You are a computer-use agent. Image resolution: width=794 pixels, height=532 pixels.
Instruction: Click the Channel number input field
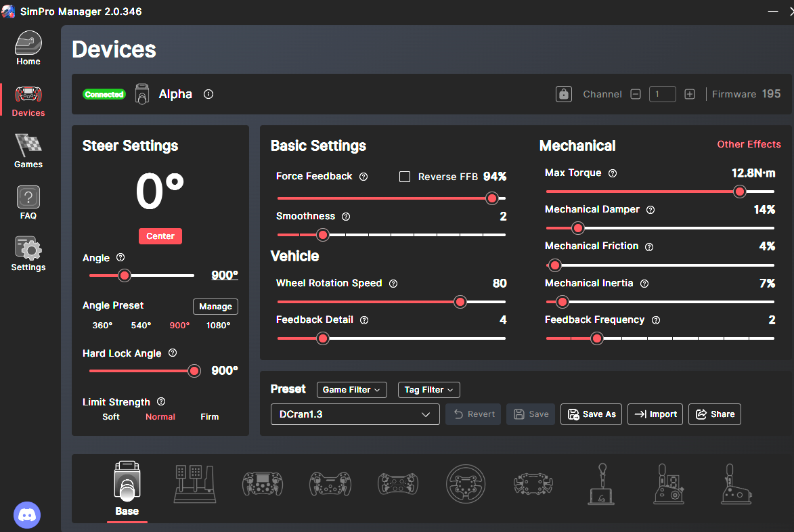pos(662,94)
